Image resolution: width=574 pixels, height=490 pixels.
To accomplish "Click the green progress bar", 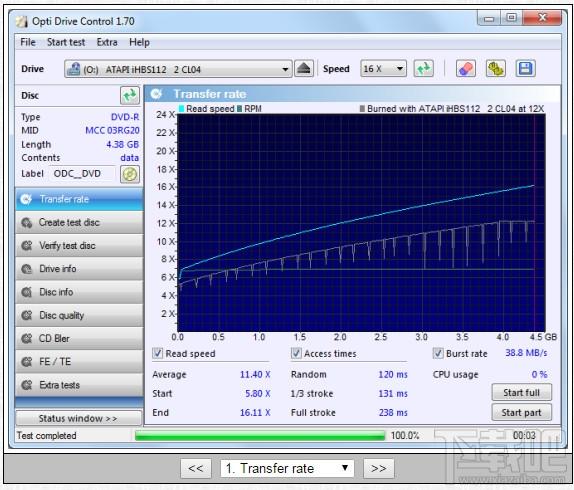I will pos(260,435).
